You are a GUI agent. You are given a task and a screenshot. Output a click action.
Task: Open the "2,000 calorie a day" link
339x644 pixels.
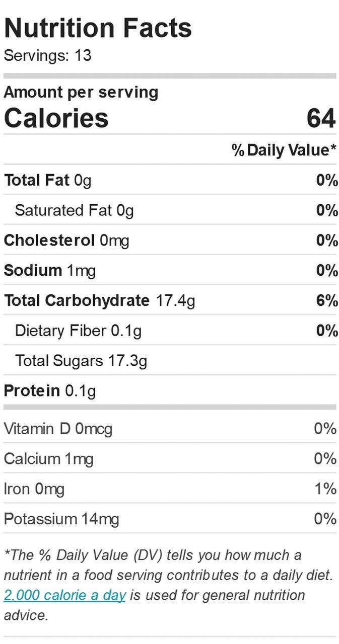coord(64,595)
